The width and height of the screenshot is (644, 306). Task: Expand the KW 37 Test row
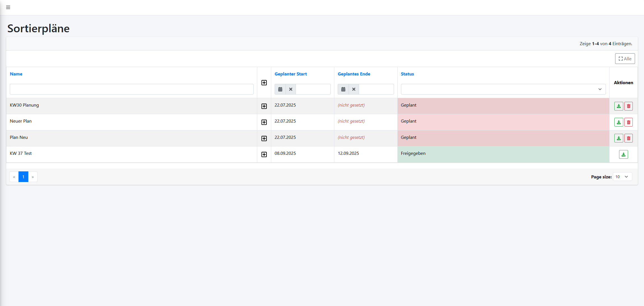coord(264,155)
